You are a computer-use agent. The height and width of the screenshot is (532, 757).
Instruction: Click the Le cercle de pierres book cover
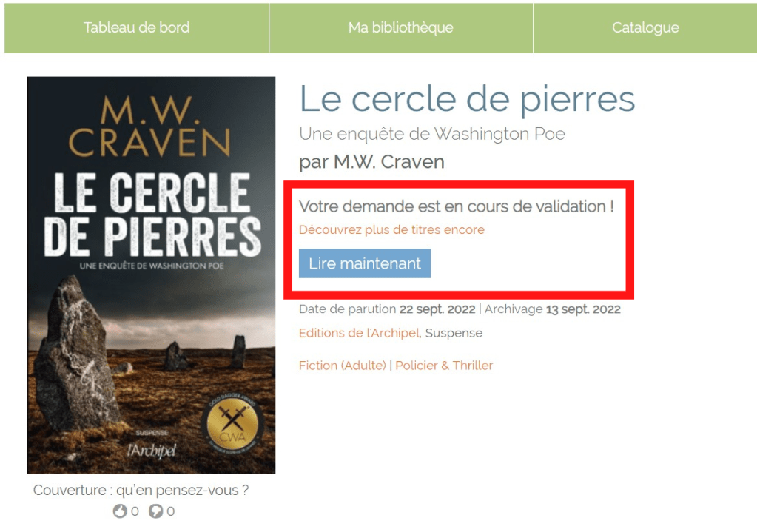click(151, 275)
